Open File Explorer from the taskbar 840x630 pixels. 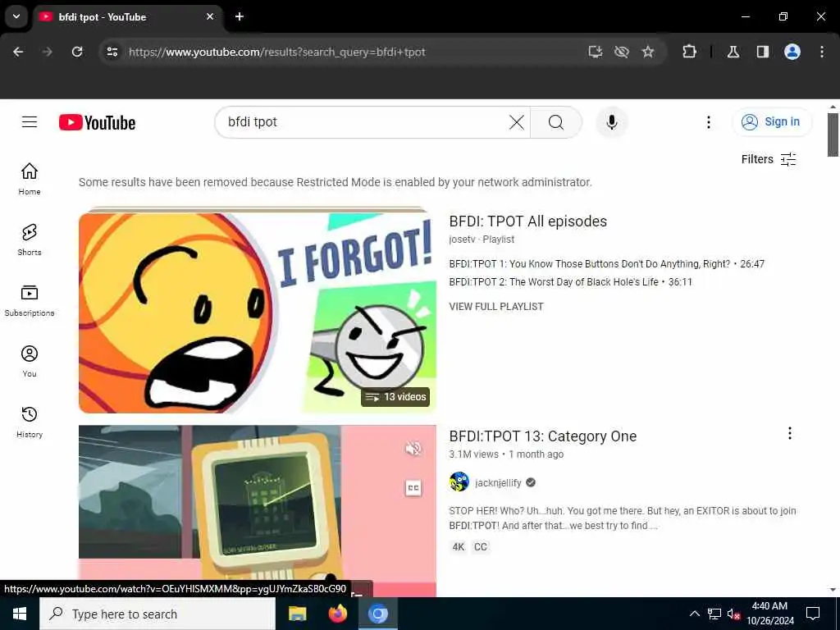click(297, 614)
